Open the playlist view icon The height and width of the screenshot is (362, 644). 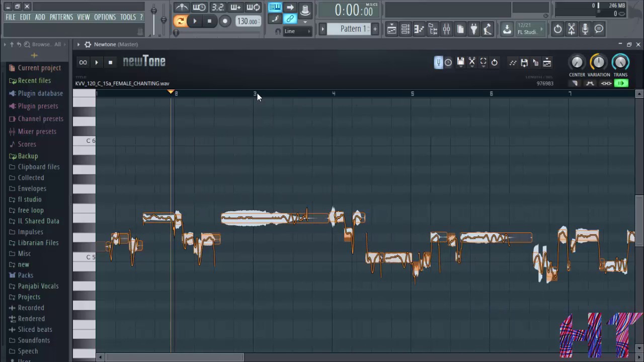[x=391, y=29]
